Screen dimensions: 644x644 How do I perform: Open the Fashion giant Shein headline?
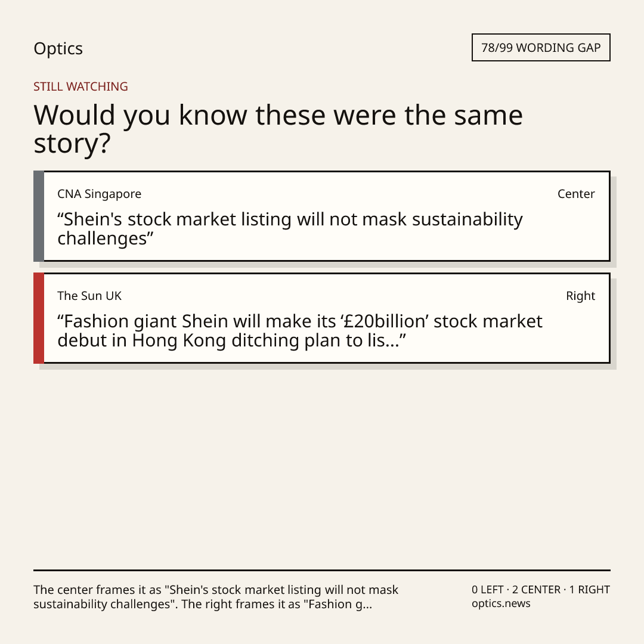[x=300, y=330]
